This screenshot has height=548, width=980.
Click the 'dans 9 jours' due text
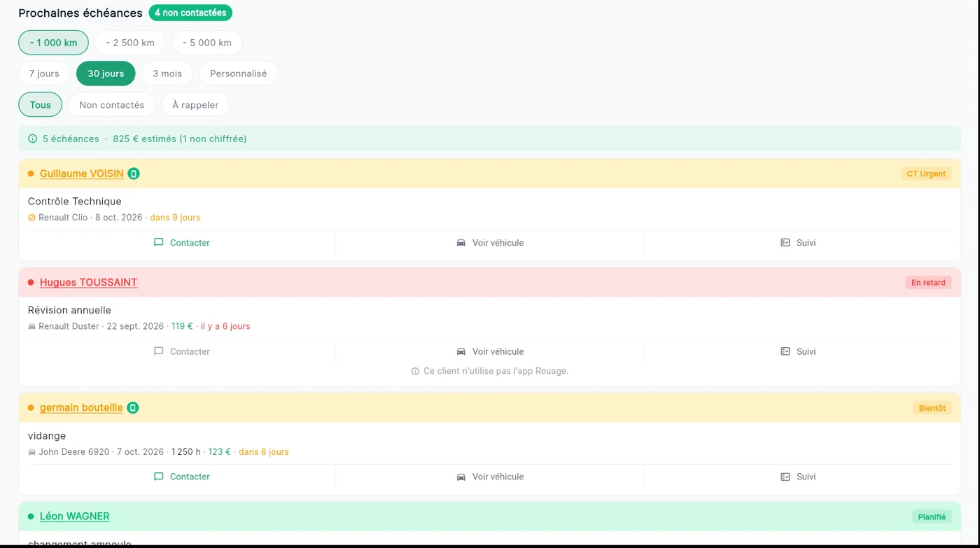point(175,218)
